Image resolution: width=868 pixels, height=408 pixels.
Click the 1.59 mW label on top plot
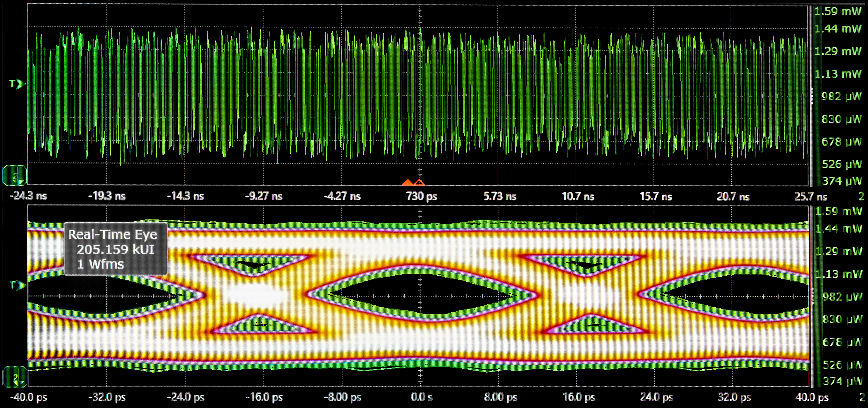[x=837, y=11]
